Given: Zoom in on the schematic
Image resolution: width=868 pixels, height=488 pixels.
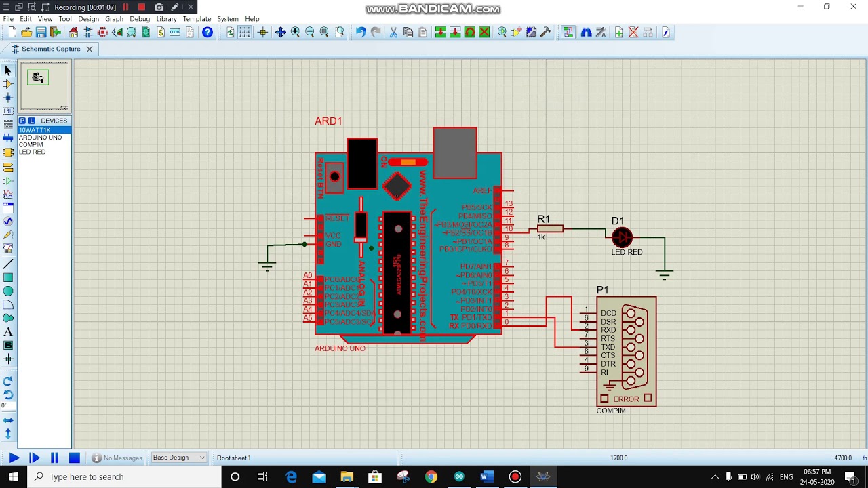Looking at the screenshot, I should pyautogui.click(x=295, y=33).
